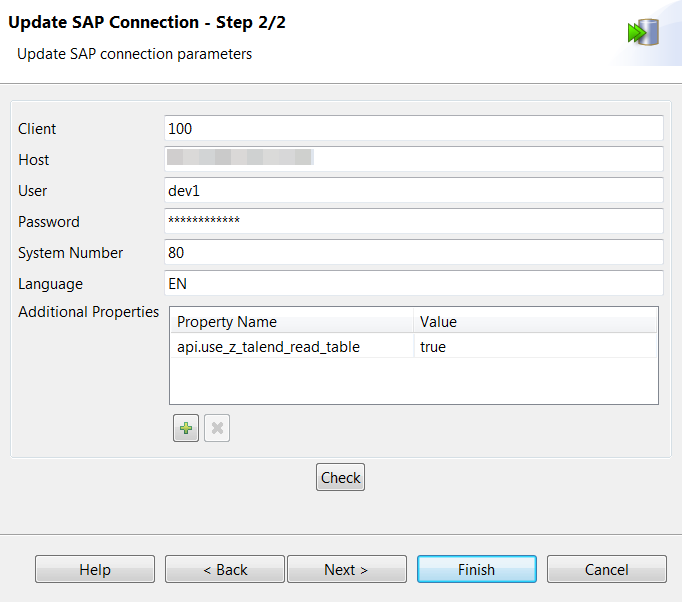Advance using the Next > button
This screenshot has height=602, width=682.
coord(346,569)
